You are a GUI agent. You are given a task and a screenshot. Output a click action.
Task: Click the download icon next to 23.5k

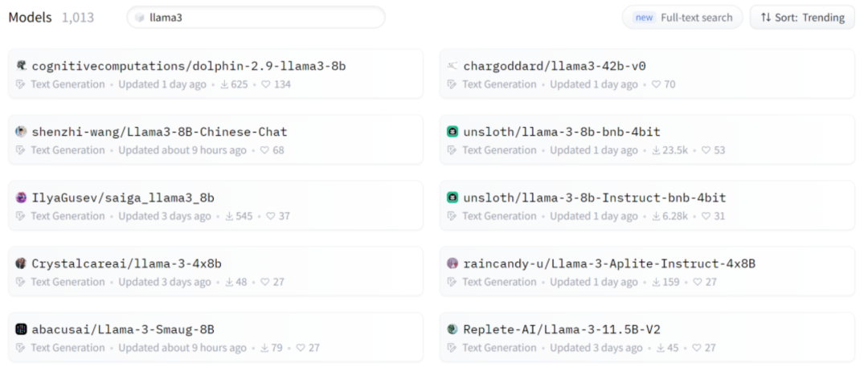pos(657,150)
